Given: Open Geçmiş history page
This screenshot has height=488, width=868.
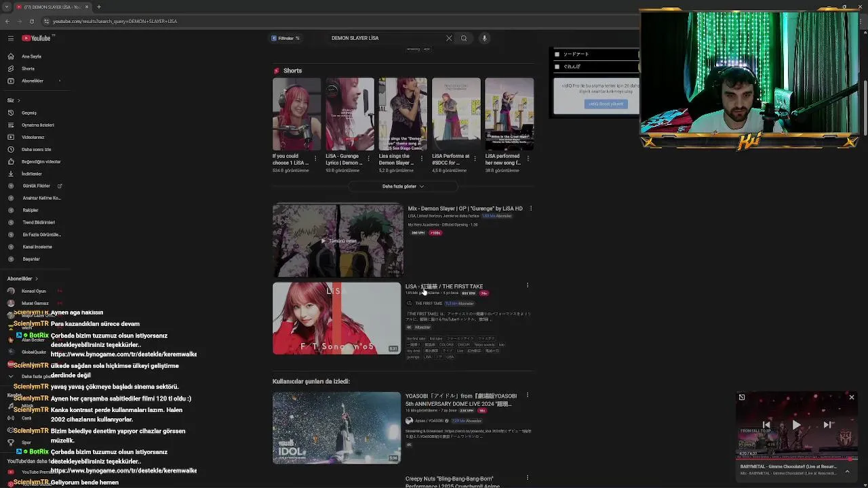Looking at the screenshot, I should point(29,113).
